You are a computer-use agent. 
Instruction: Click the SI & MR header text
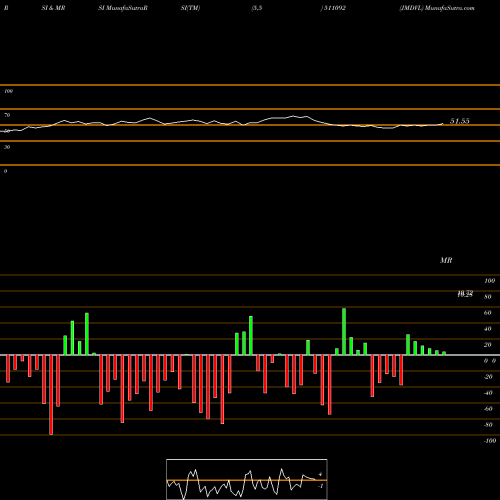(53, 8)
